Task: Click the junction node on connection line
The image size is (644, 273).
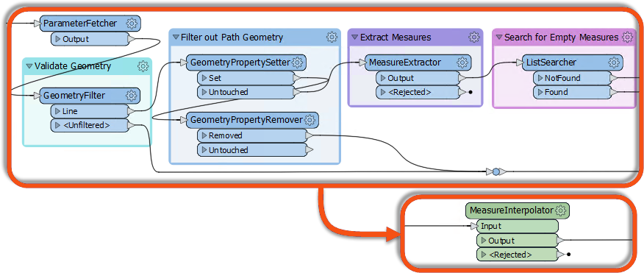Action: (x=496, y=172)
